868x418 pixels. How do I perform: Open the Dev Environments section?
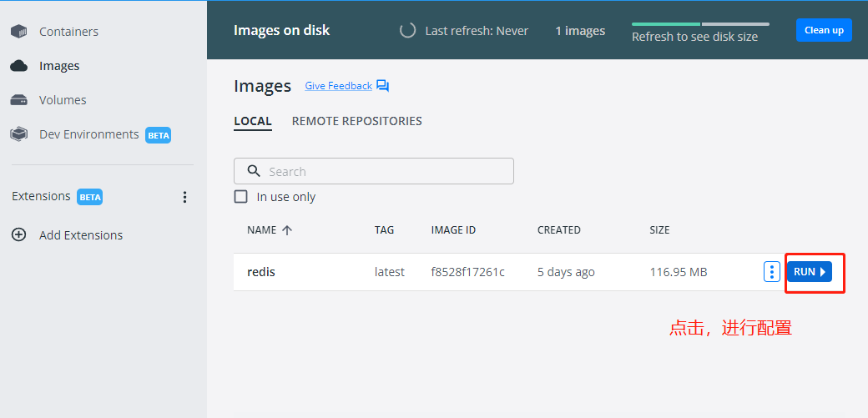click(89, 134)
